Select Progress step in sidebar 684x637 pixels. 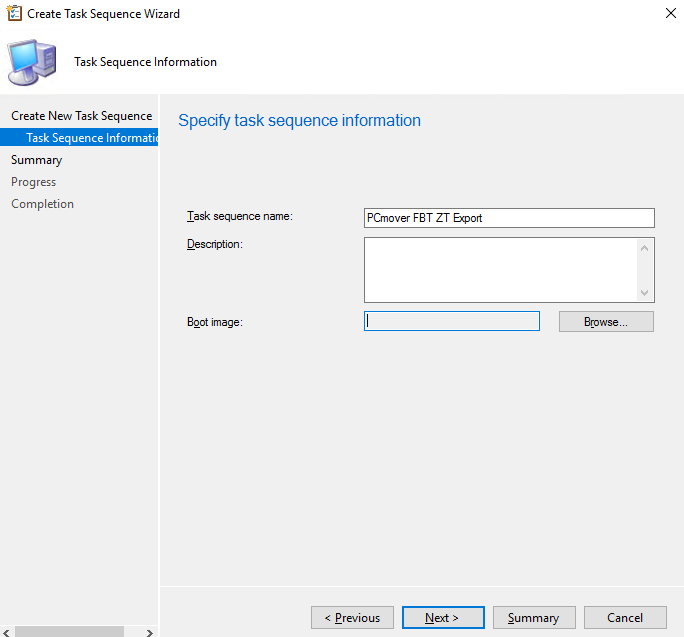34,182
